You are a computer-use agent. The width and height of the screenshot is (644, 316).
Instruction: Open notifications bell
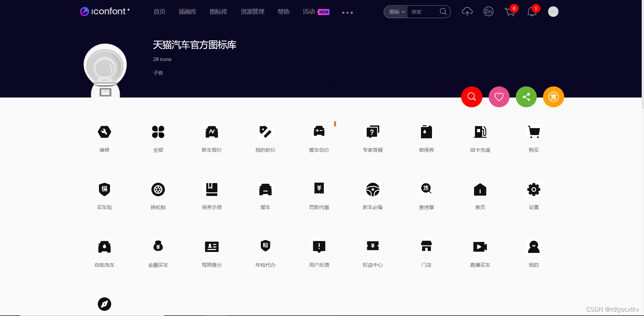pos(532,12)
